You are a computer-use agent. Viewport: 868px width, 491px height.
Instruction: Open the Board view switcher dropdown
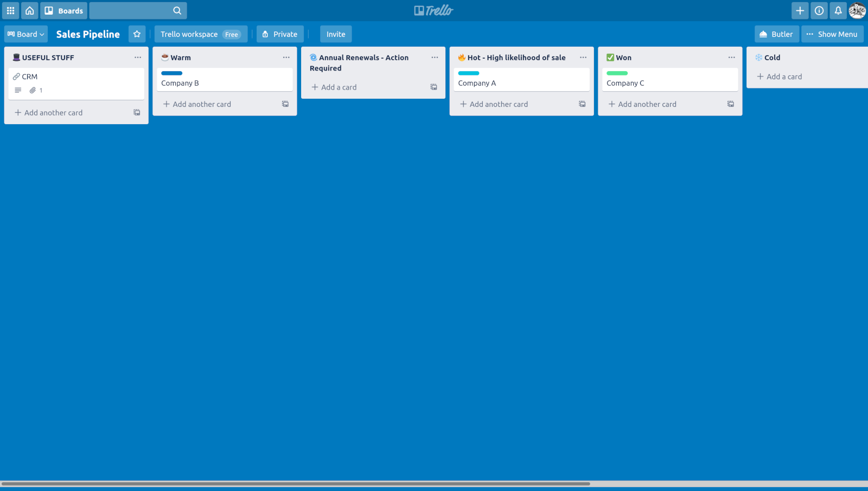(x=26, y=34)
